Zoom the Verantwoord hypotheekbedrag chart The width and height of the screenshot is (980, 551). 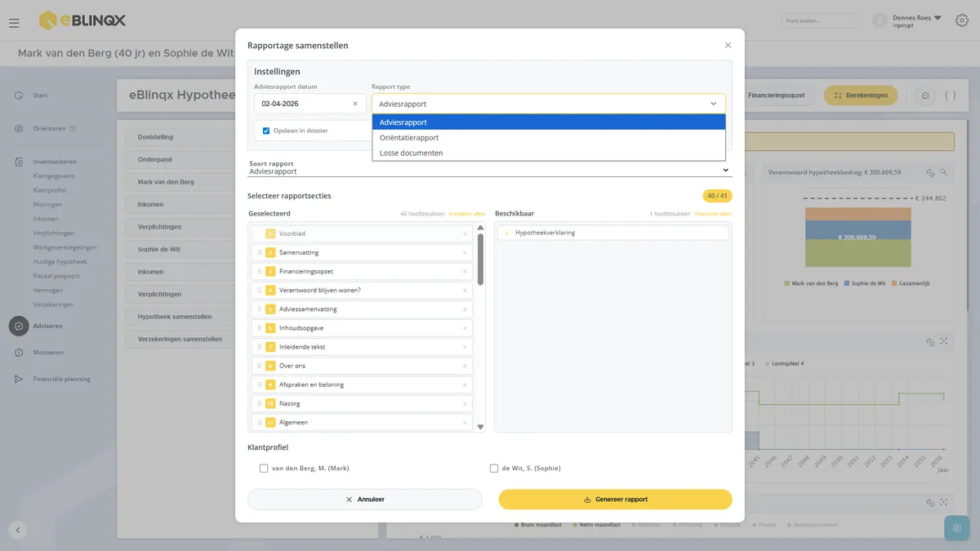click(943, 172)
